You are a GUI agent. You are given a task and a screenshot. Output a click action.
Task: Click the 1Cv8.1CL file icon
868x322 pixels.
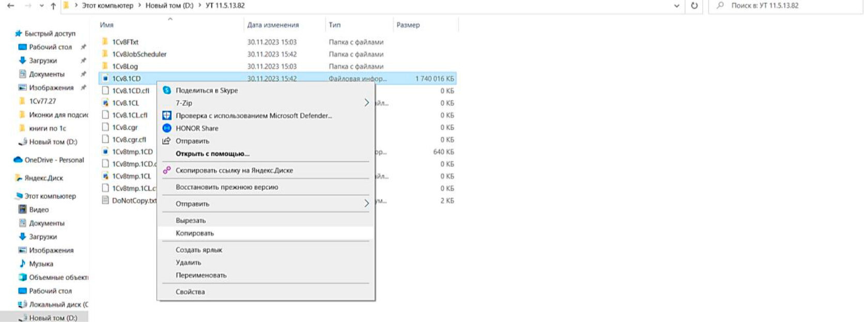pyautogui.click(x=105, y=103)
